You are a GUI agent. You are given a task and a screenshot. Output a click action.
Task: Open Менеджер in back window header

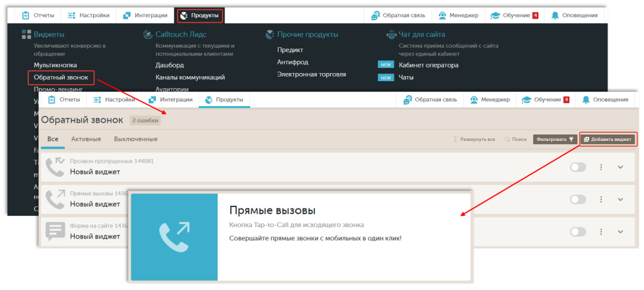pos(458,16)
